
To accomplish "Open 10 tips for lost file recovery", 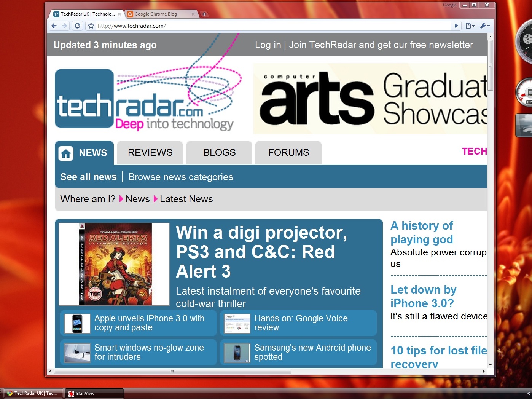I will click(439, 357).
